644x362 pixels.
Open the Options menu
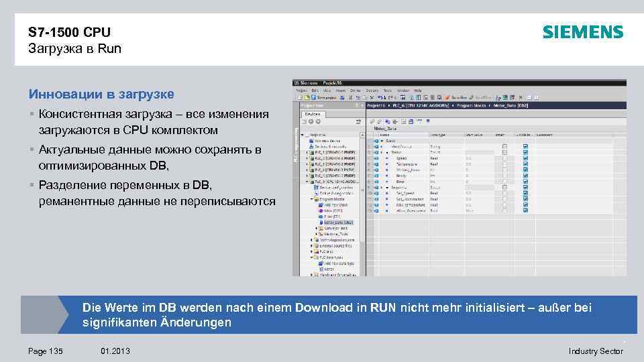tap(372, 90)
